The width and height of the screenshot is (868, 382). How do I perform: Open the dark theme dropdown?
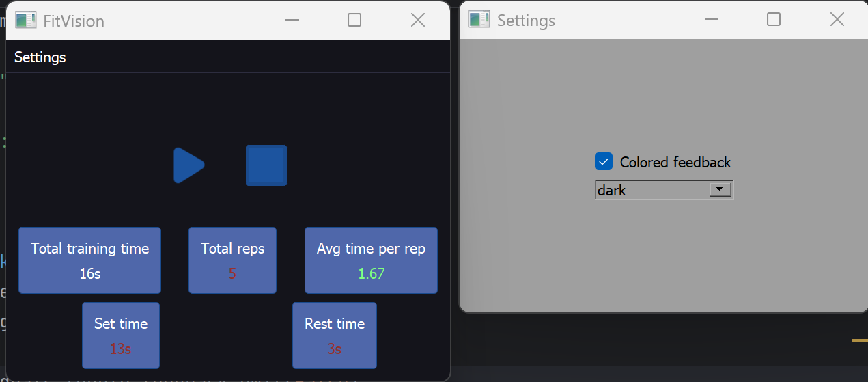664,190
